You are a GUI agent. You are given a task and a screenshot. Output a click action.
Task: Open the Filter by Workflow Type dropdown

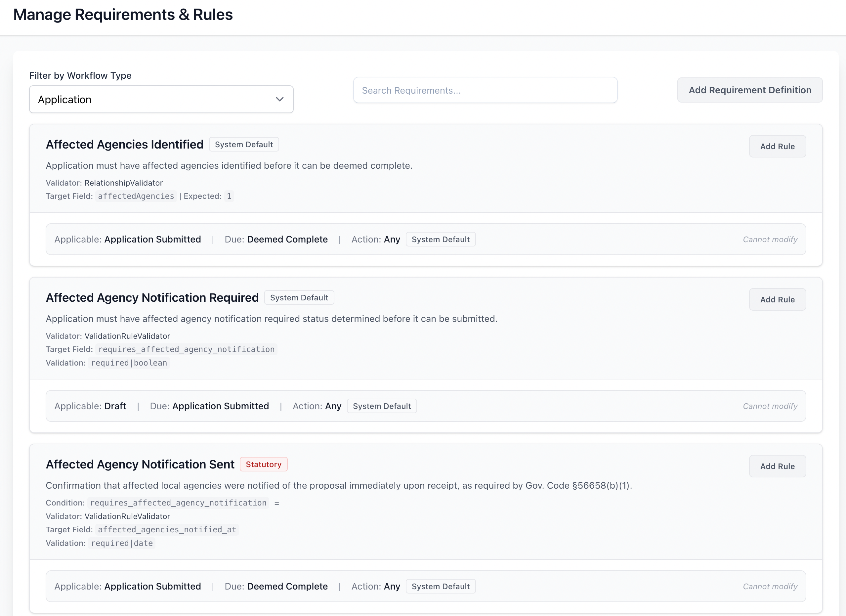pos(161,99)
